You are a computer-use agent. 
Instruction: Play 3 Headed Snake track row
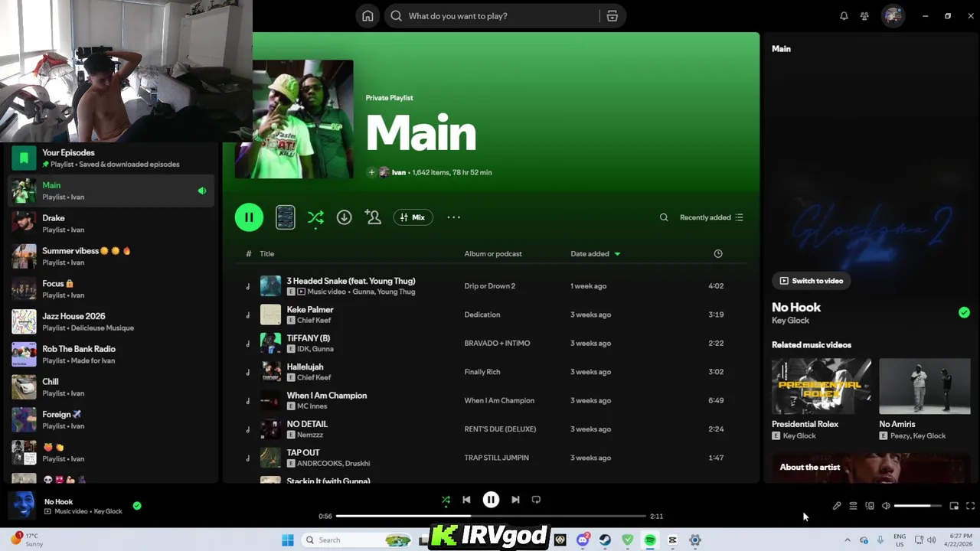point(491,286)
